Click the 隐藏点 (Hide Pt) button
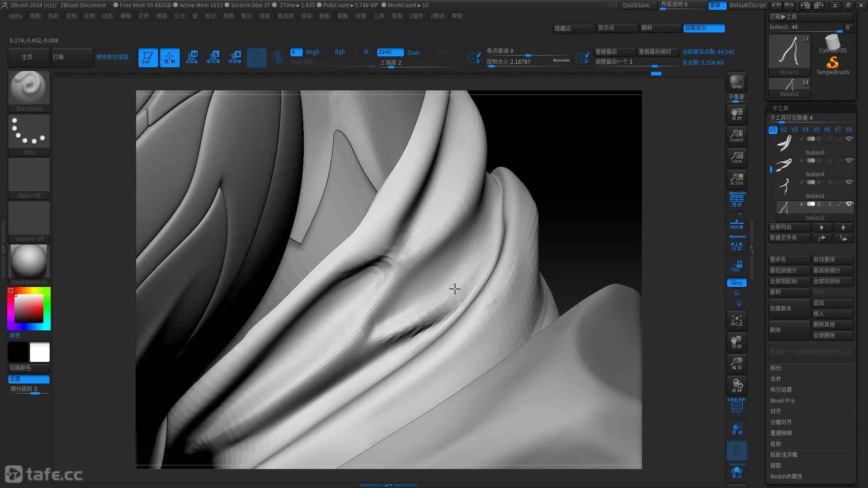868x488 pixels. point(574,28)
